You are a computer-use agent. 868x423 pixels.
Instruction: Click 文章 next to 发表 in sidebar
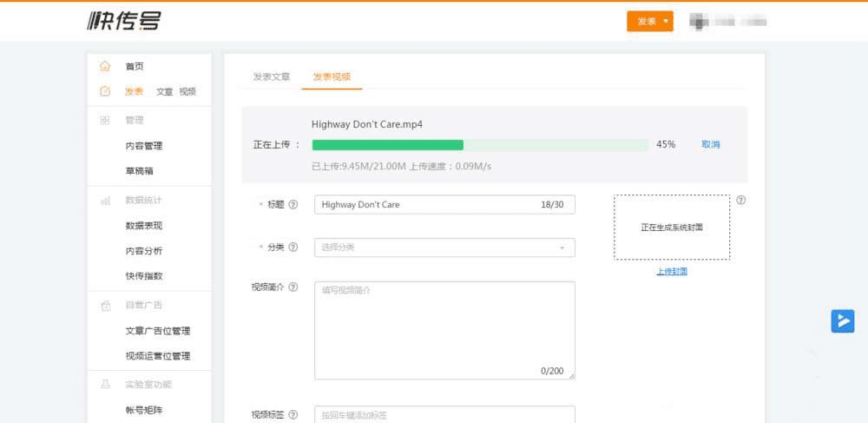point(164,92)
